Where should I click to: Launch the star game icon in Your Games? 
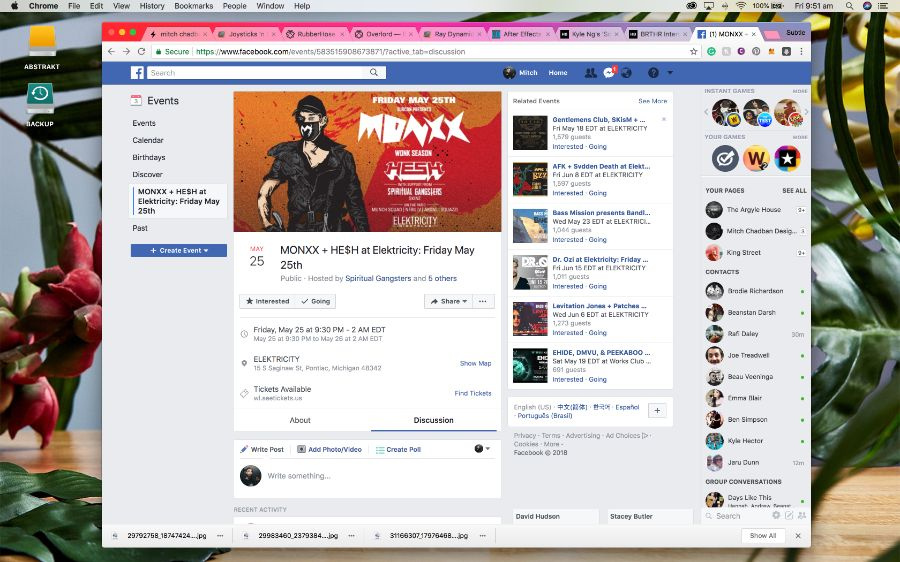click(x=788, y=158)
